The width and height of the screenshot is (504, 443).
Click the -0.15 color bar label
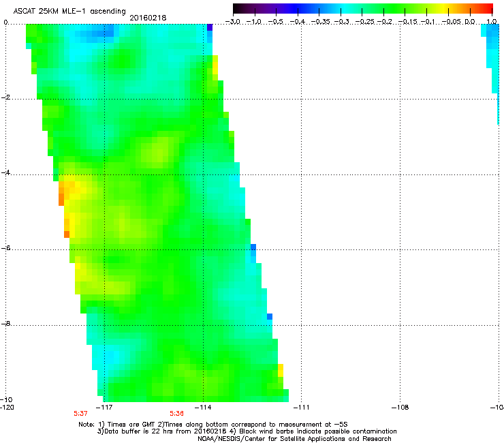tap(408, 22)
